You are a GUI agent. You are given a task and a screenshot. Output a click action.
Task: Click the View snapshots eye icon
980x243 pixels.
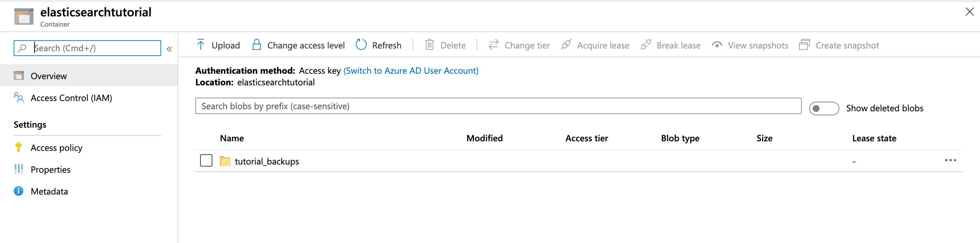(x=717, y=45)
